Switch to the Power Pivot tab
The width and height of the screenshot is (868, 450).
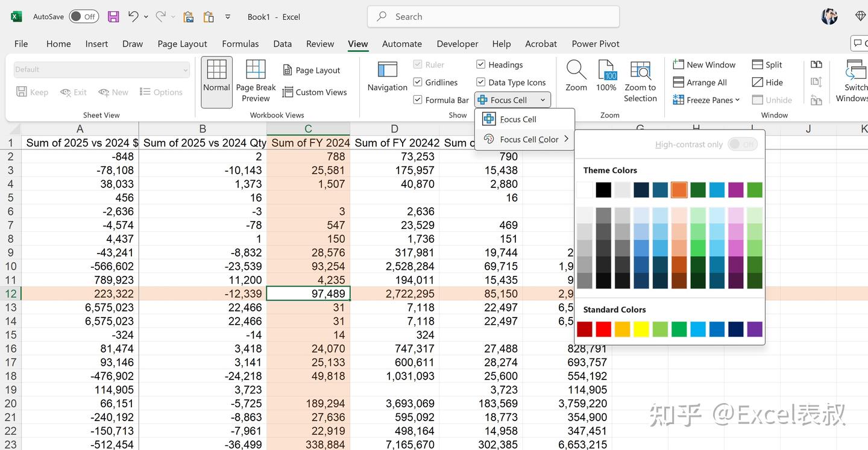[596, 43]
